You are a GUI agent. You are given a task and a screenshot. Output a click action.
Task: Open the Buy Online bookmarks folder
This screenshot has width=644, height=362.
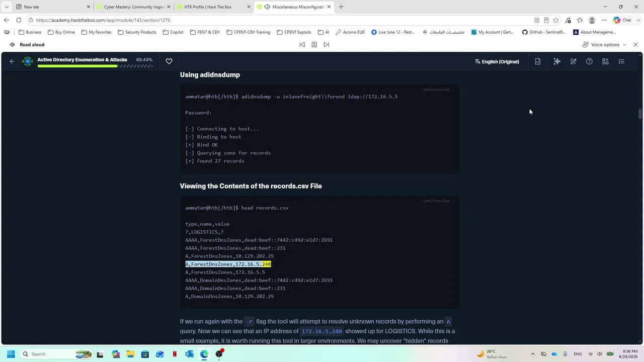[x=61, y=32]
